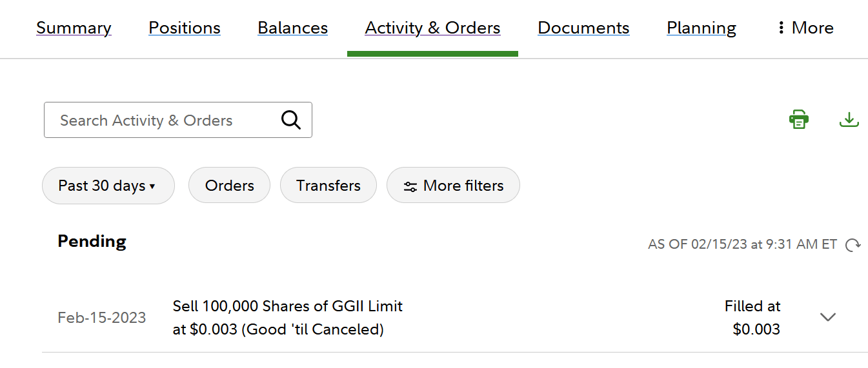Open the Summary tab
The width and height of the screenshot is (868, 368).
tap(74, 28)
